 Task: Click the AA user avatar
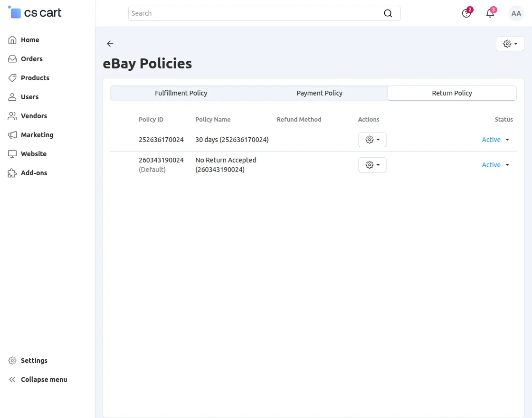coord(516,13)
